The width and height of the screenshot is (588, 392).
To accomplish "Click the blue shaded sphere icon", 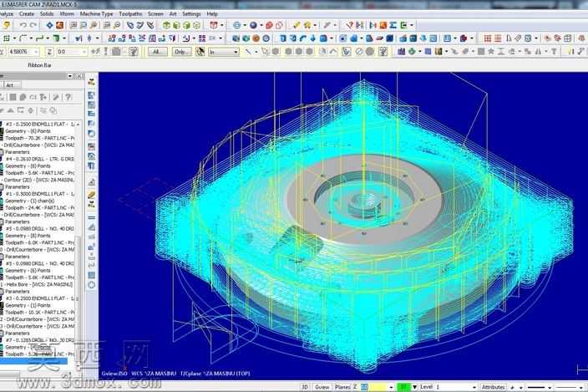I will point(254,26).
